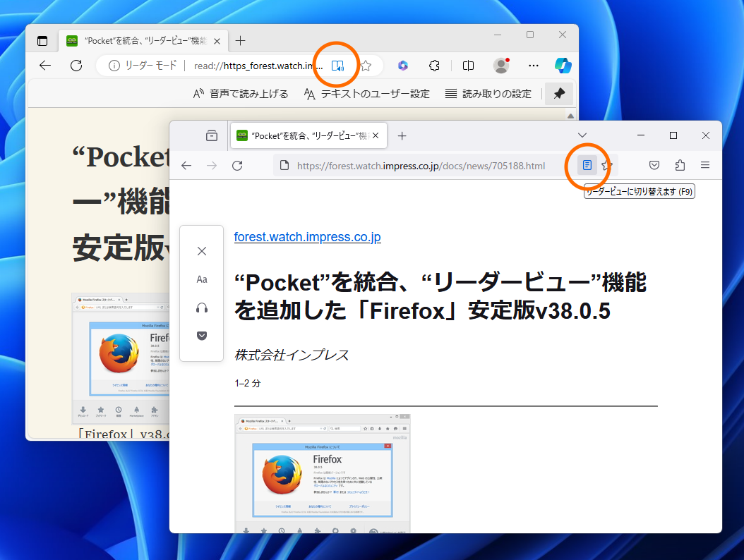Open 読み取りの設定 in the Immersive Reader toolbar
This screenshot has width=744, height=560.
[490, 93]
